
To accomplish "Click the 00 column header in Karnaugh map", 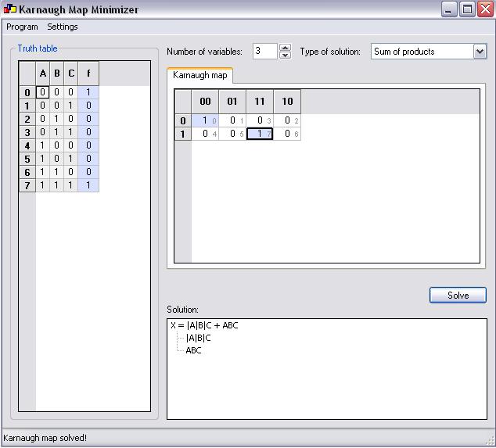I will (205, 102).
